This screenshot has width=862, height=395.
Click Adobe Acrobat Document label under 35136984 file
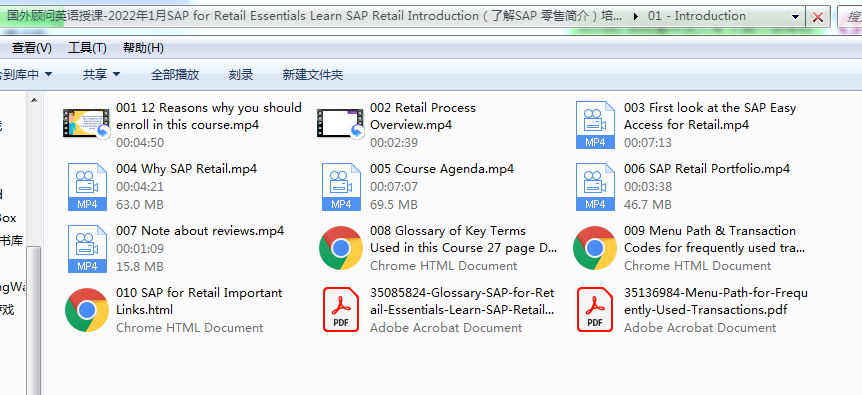[x=700, y=328]
